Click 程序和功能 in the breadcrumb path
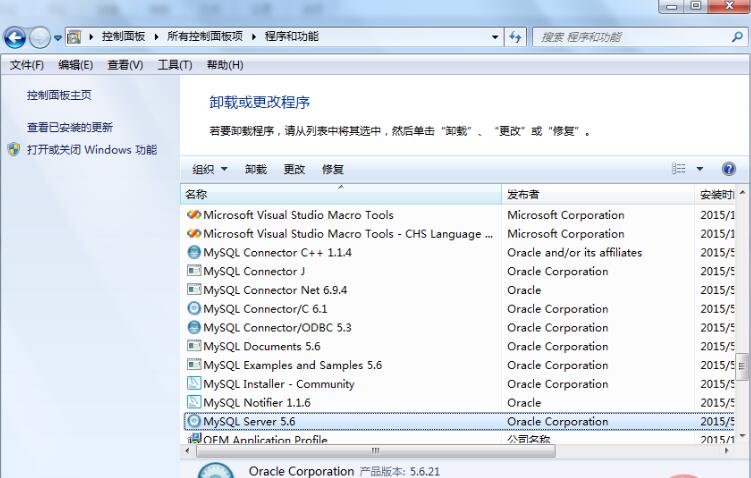 pyautogui.click(x=292, y=37)
